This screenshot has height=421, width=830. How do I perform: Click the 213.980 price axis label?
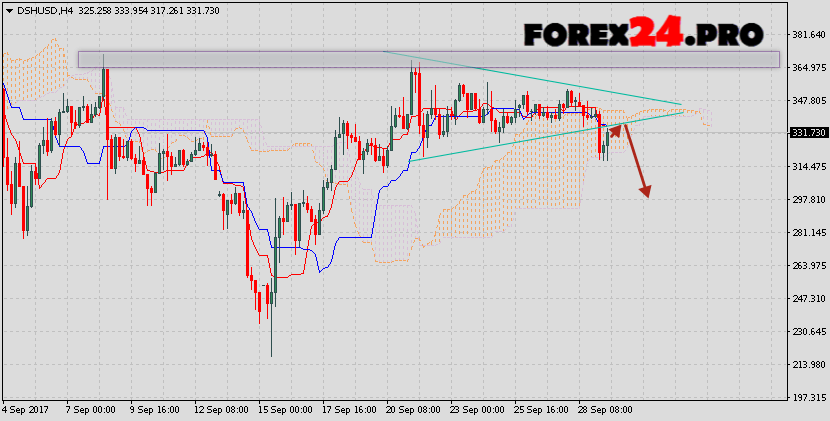[807, 364]
